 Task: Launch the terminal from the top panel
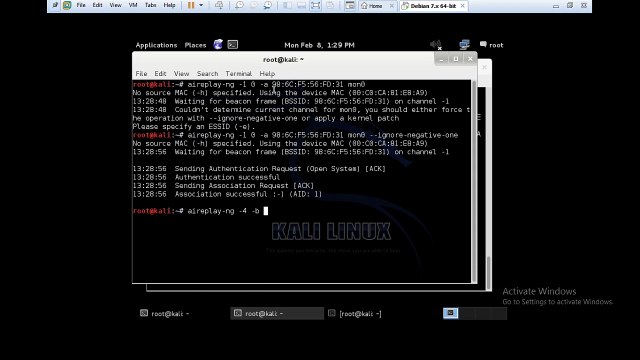click(233, 44)
